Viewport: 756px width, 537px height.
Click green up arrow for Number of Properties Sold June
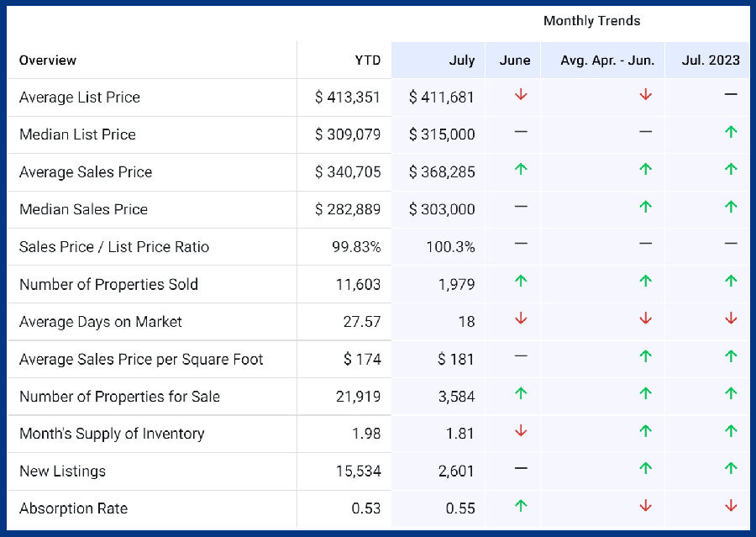pyautogui.click(x=521, y=282)
